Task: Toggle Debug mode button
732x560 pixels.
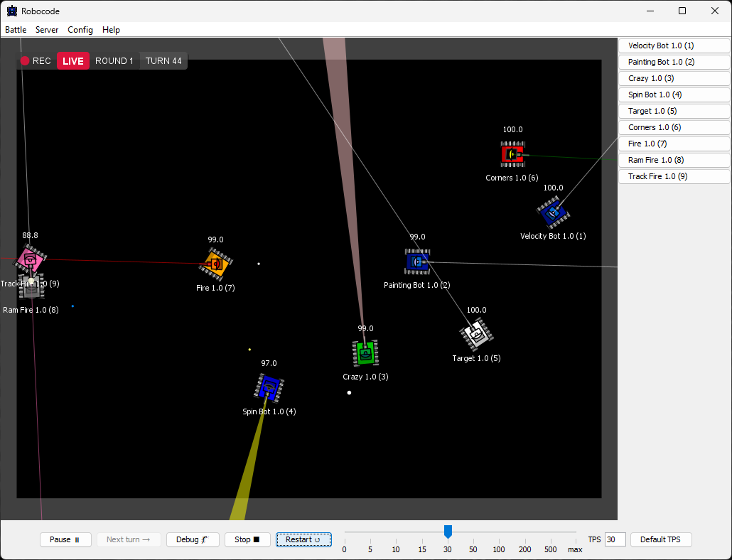Action: click(193, 539)
